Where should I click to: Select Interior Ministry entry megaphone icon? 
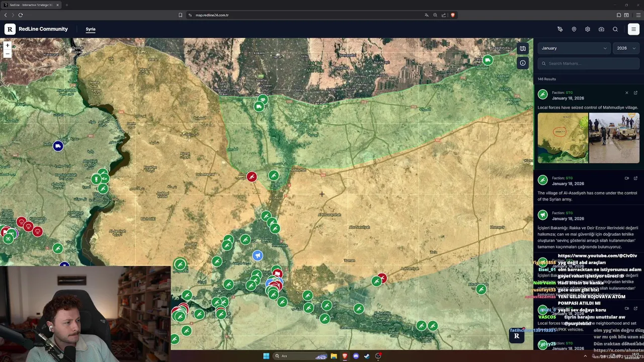point(542,215)
